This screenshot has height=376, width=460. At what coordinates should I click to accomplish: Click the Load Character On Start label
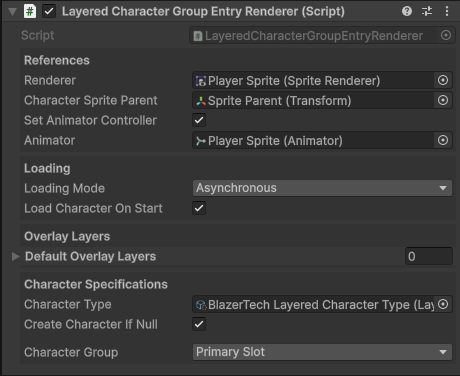coord(93,208)
